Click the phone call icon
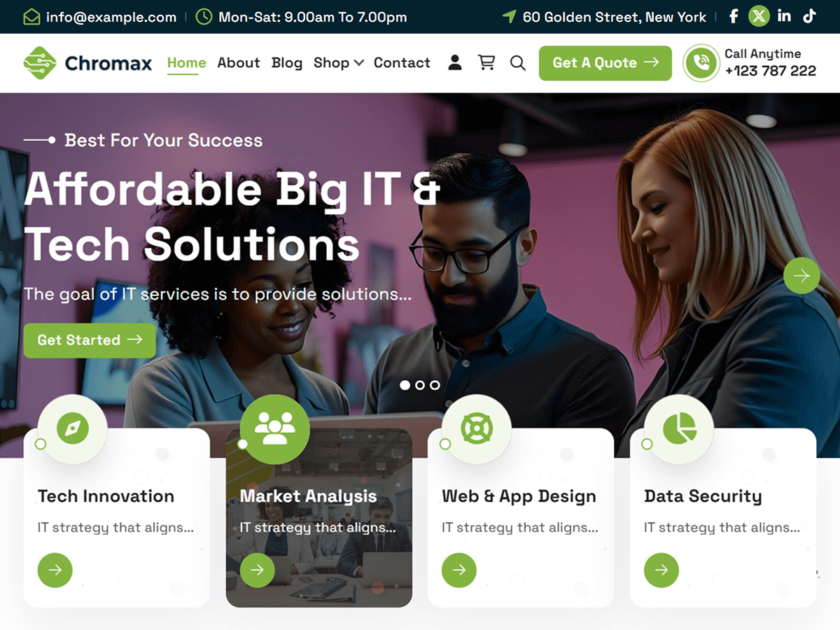Image resolution: width=840 pixels, height=630 pixels. [701, 63]
